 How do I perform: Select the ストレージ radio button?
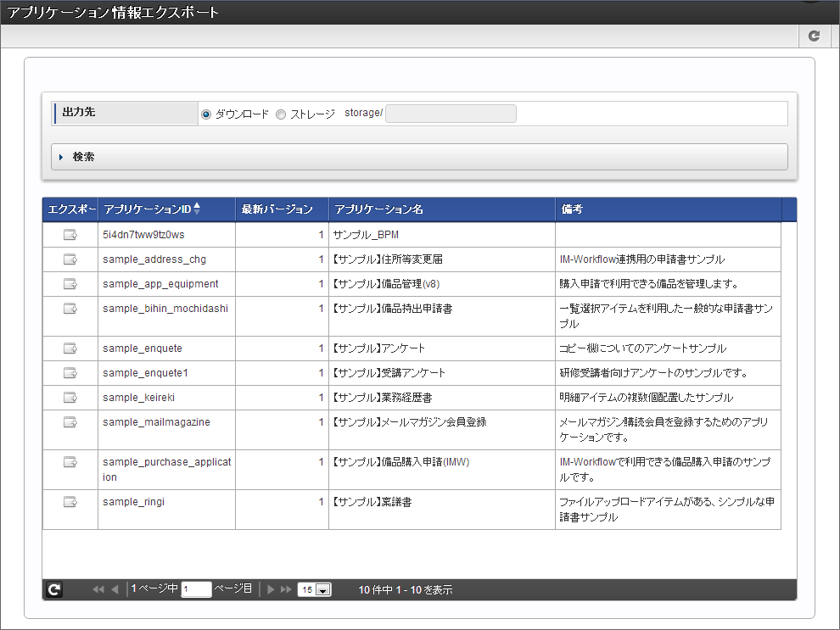coord(281,112)
